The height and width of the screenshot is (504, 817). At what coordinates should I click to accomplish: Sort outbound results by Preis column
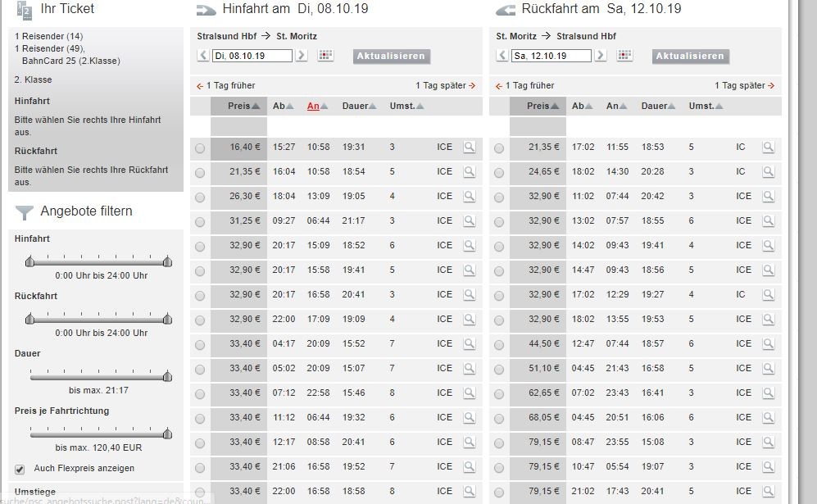243,107
